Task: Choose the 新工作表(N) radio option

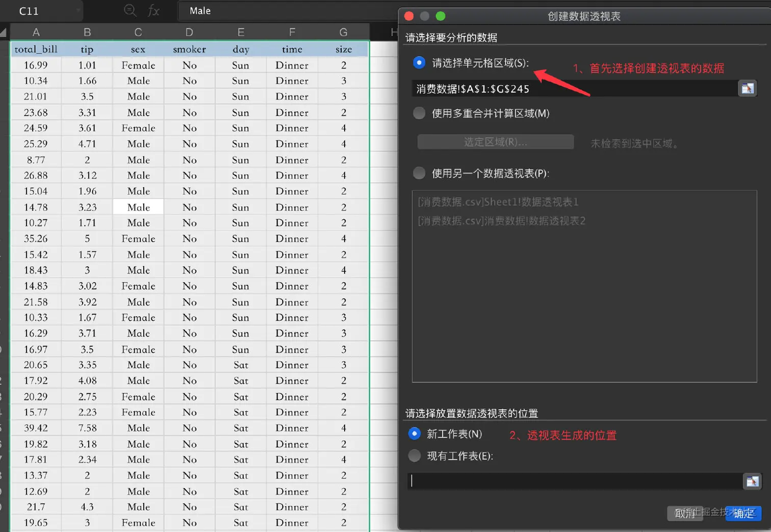Action: (x=415, y=434)
